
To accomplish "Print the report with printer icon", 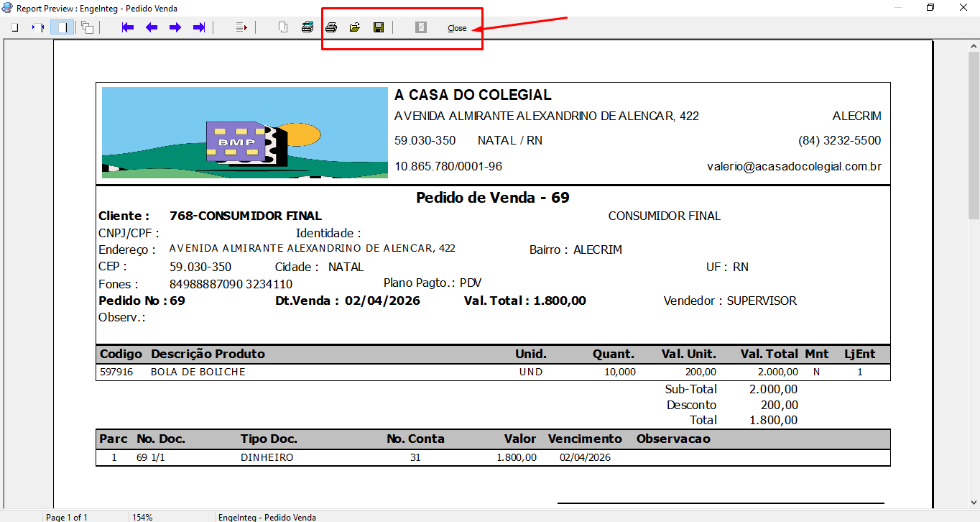I will click(331, 28).
